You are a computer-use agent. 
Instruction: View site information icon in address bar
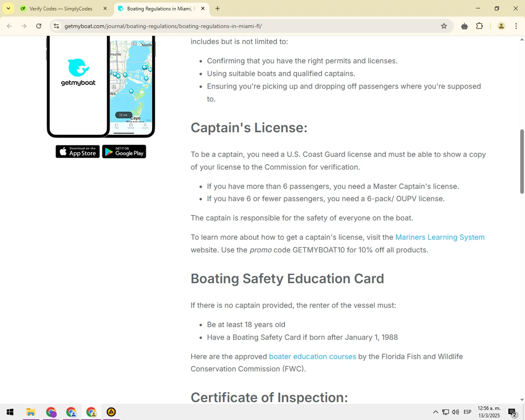[56, 26]
